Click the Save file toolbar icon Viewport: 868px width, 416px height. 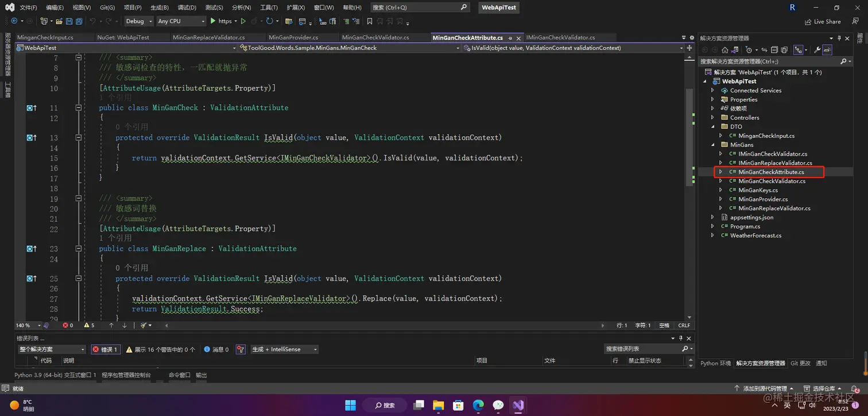69,21
